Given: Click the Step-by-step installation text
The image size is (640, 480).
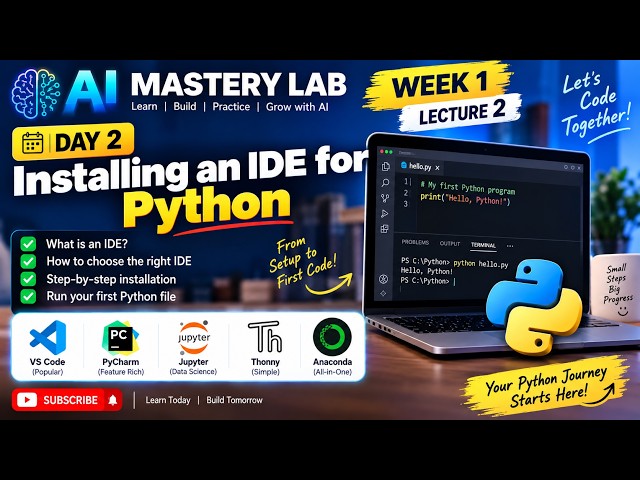Looking at the screenshot, I should point(111,279).
